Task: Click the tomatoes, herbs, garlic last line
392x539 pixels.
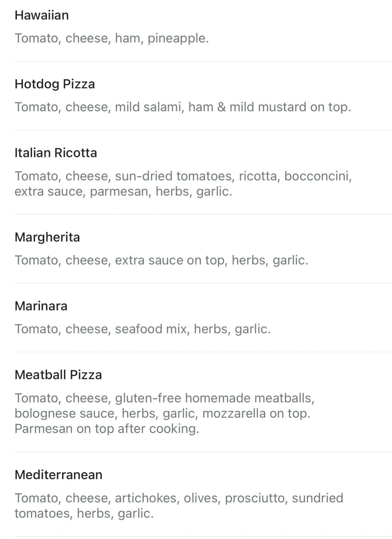Action: [84, 513]
